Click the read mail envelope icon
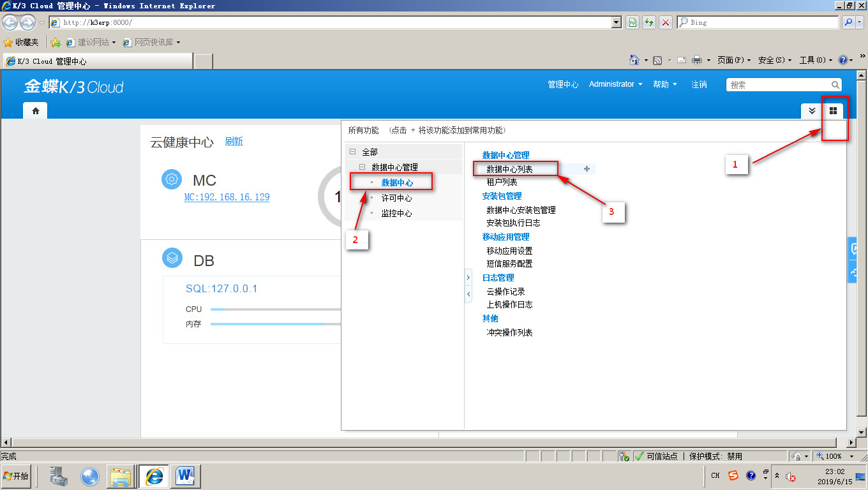Screen dimensions: 868x490 pos(681,60)
